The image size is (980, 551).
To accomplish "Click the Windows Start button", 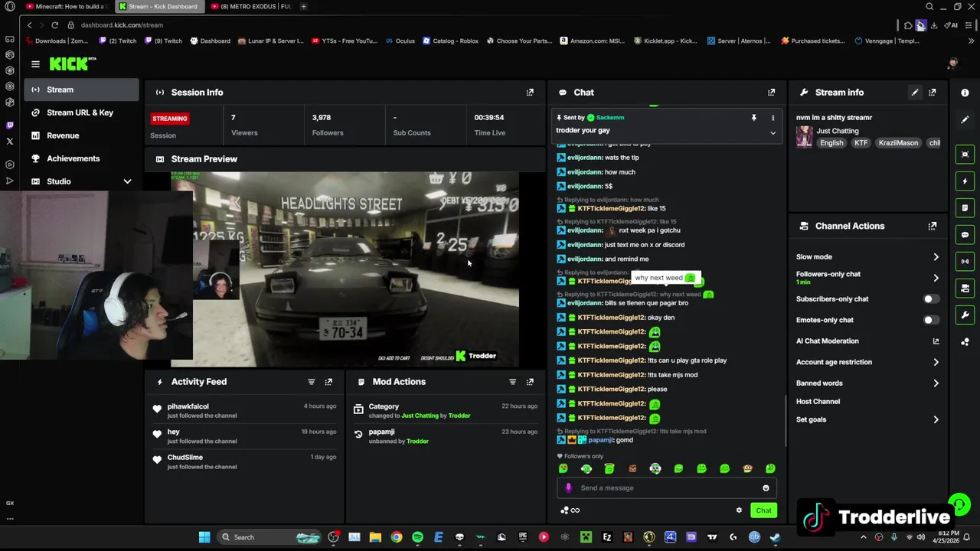I will point(204,537).
